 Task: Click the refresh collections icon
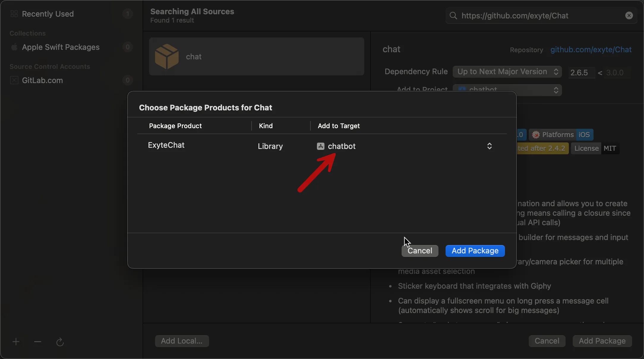point(60,342)
